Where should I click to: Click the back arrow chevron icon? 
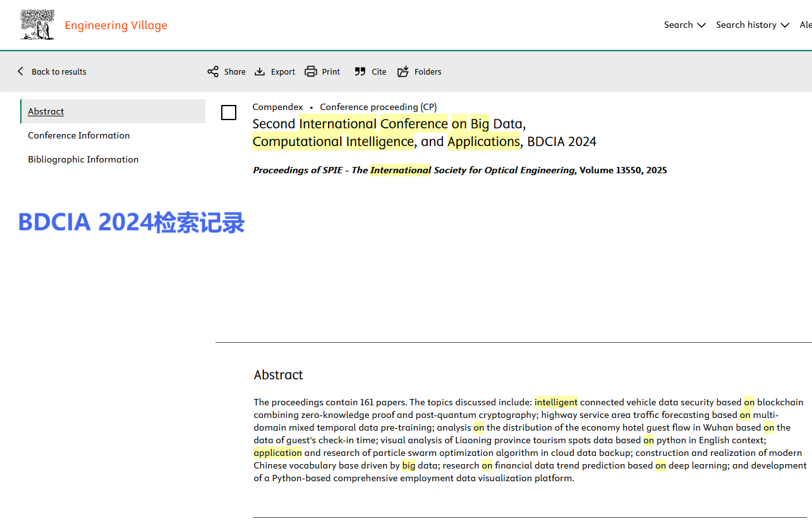(x=20, y=71)
